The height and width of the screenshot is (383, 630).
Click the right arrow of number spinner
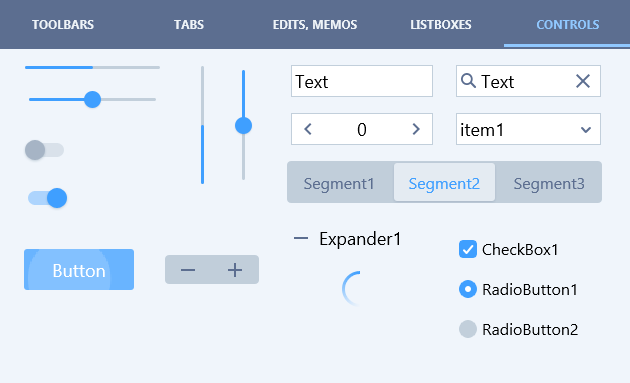[x=416, y=129]
